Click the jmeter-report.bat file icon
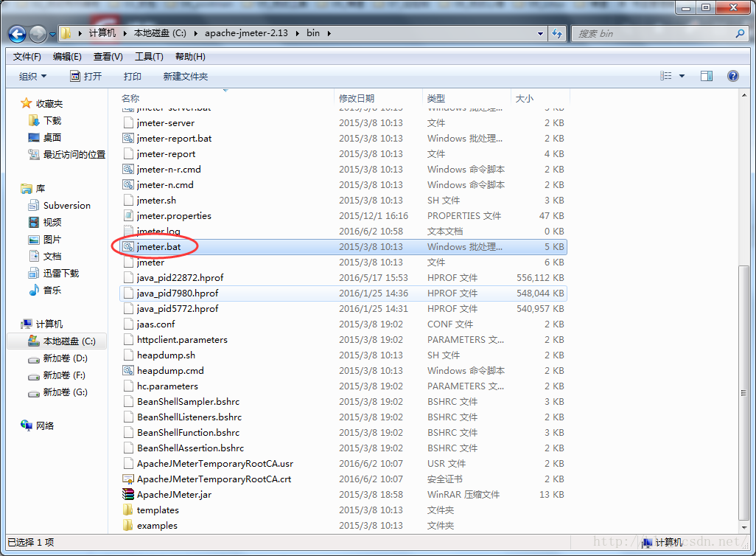Screen dimensions: 756x556 click(x=127, y=139)
